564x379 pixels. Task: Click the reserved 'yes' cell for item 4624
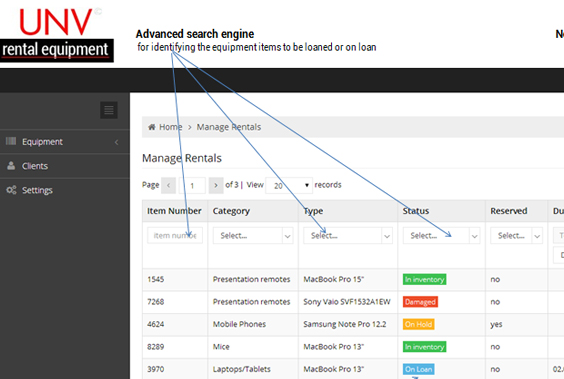tap(496, 325)
